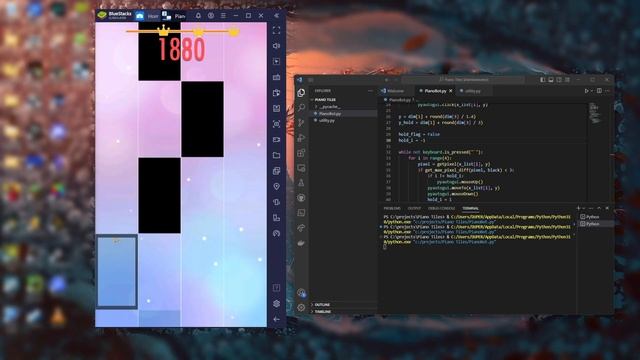Image resolution: width=640 pixels, height=360 pixels.
Task: Switch to the Piano game tab in BlueStacks
Action: tap(174, 16)
